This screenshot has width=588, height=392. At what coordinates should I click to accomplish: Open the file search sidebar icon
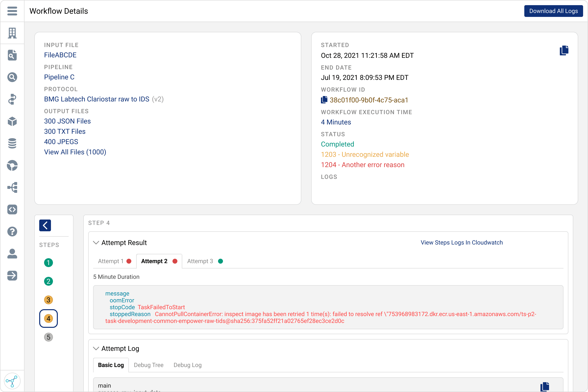pyautogui.click(x=12, y=55)
